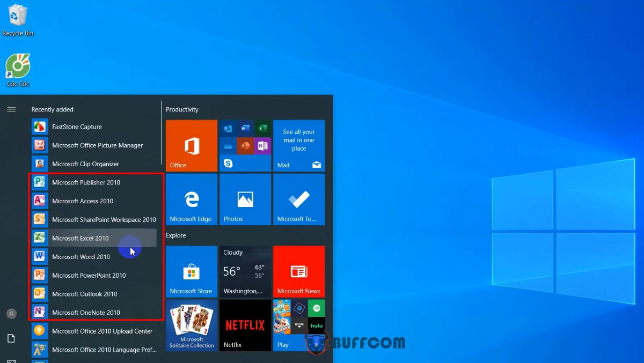Viewport: 644px width, 363px height.
Task: Click the Microsoft PowerPoint 2010 icon
Action: (x=40, y=275)
